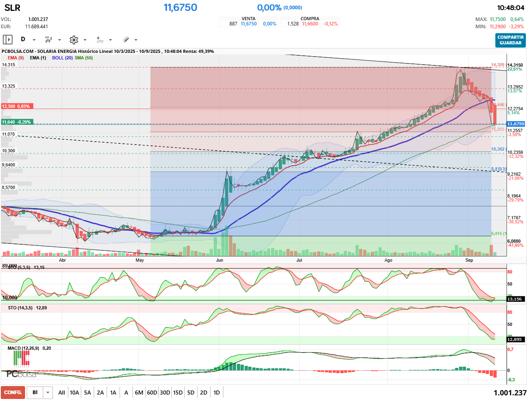
Task: Open the BI selector field
Action: click(x=35, y=393)
